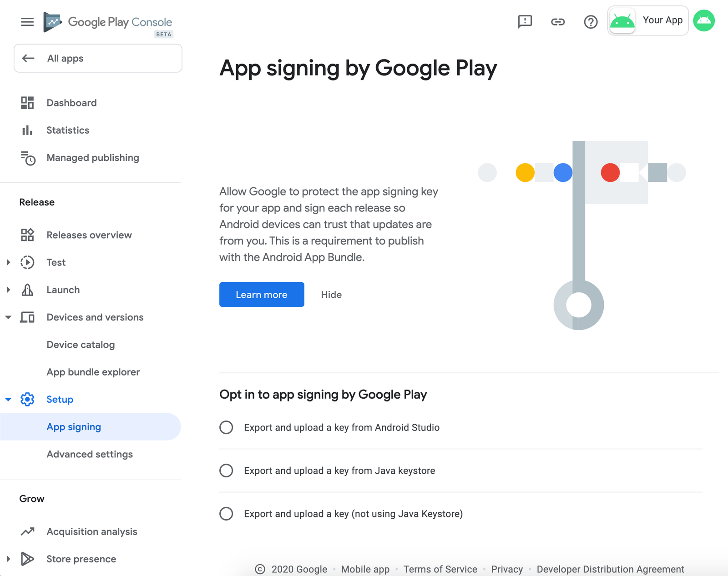Expand the Launch section arrow
Viewport: 728px width, 576px height.
pyautogui.click(x=8, y=290)
